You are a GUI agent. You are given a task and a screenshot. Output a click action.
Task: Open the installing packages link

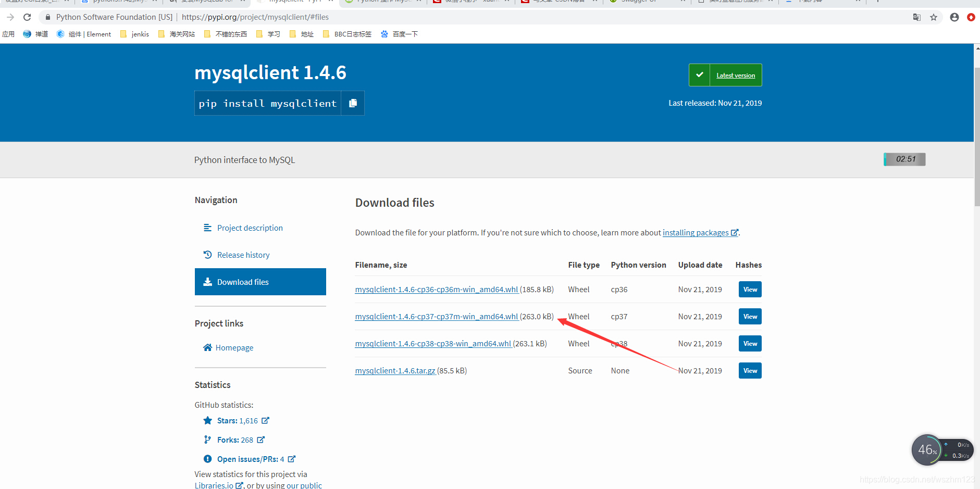point(696,232)
